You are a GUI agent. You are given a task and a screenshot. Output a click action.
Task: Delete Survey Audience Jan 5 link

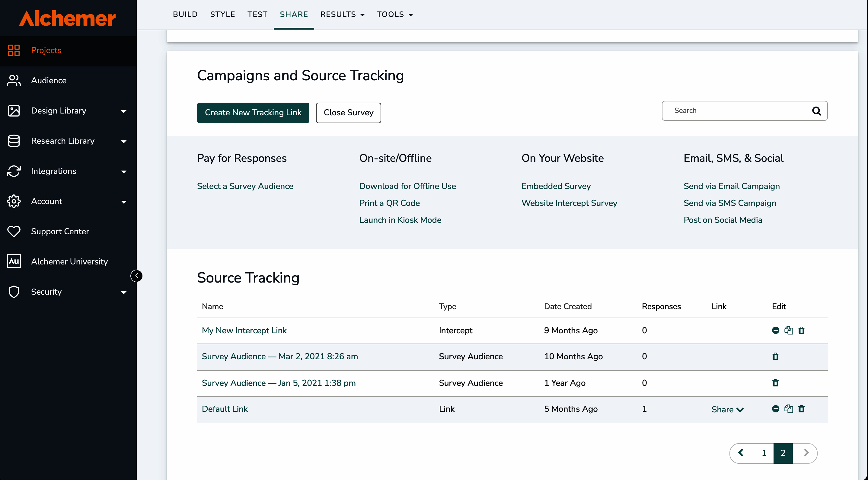(x=775, y=383)
